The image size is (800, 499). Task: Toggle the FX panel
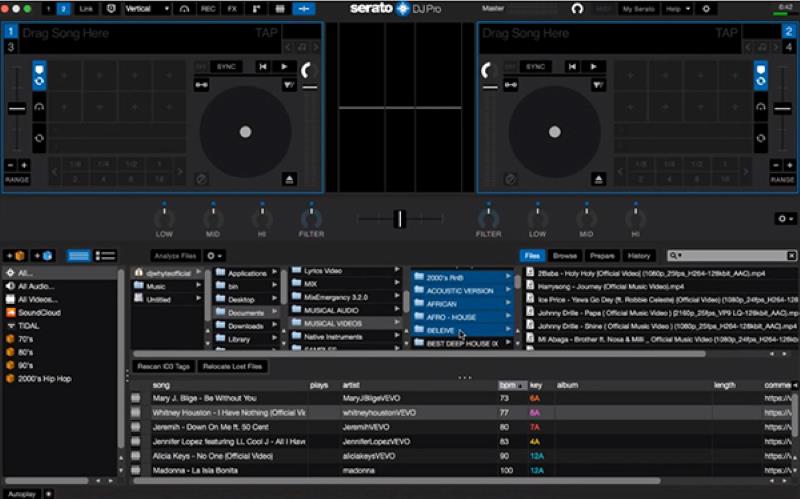pyautogui.click(x=232, y=9)
